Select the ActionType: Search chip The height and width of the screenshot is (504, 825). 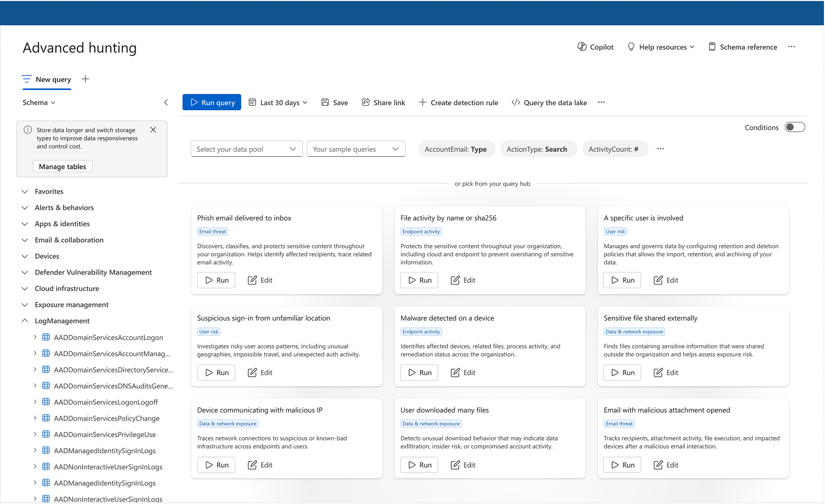click(538, 149)
